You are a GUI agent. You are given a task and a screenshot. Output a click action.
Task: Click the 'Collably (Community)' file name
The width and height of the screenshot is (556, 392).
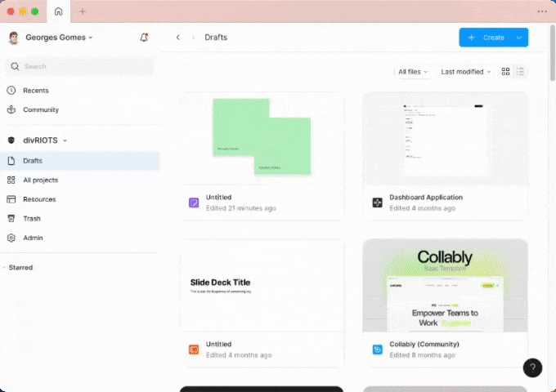coord(424,344)
